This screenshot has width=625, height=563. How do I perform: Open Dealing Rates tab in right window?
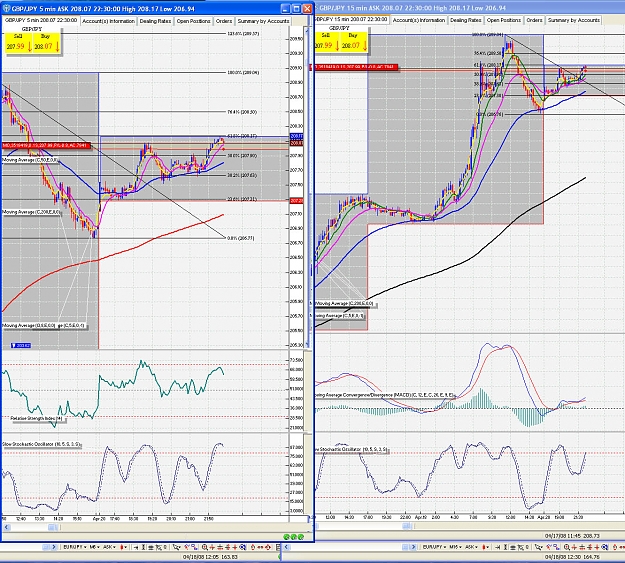click(x=466, y=20)
